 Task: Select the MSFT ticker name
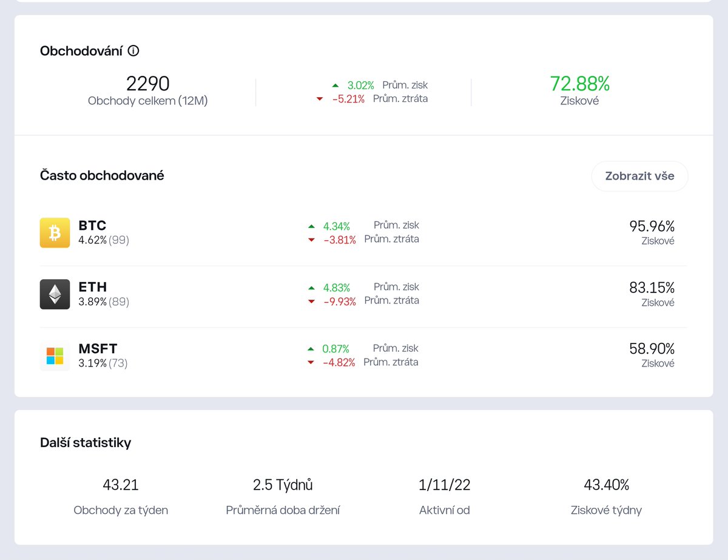click(98, 348)
